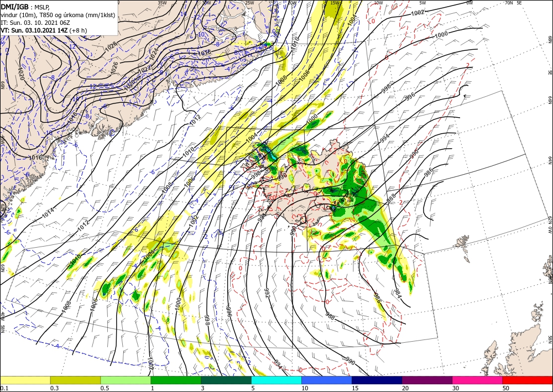Click the 1014 isobar label

[48, 212]
